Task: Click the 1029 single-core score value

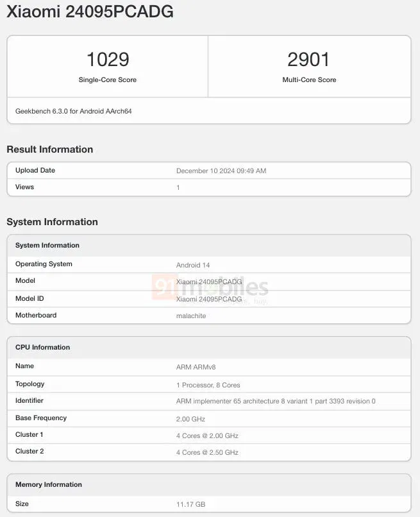Action: (x=108, y=60)
